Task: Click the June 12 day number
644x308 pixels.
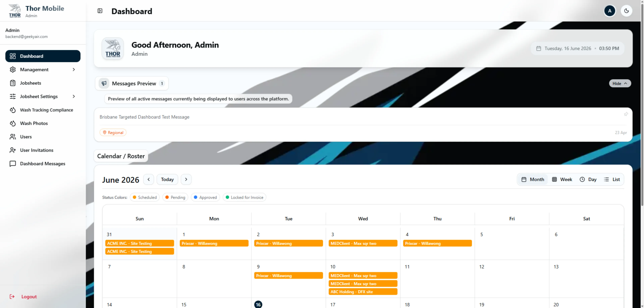Action: point(482,267)
